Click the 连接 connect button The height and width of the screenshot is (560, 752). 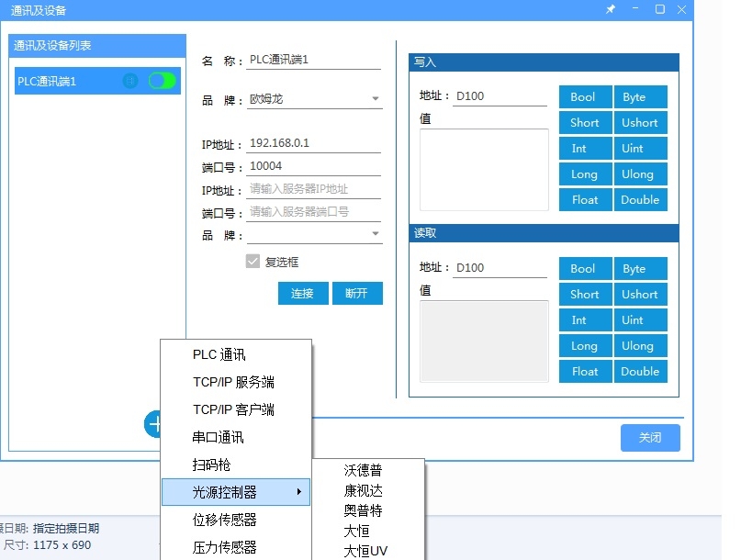click(303, 293)
